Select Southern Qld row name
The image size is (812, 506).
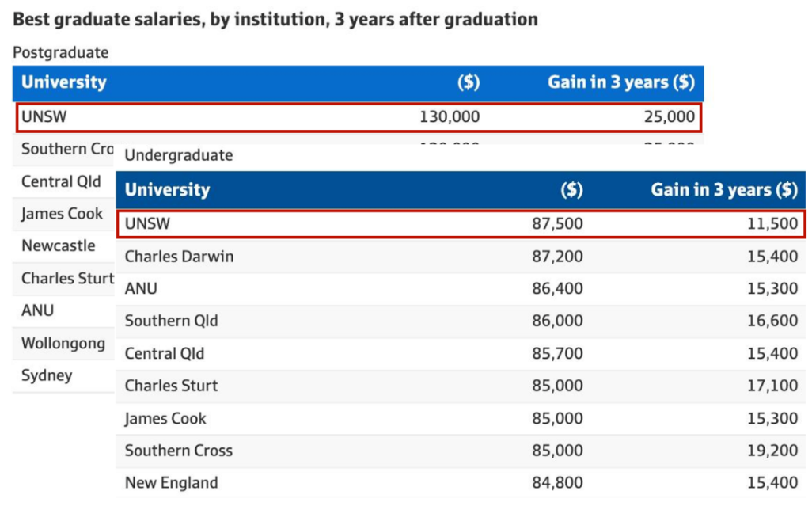click(172, 321)
